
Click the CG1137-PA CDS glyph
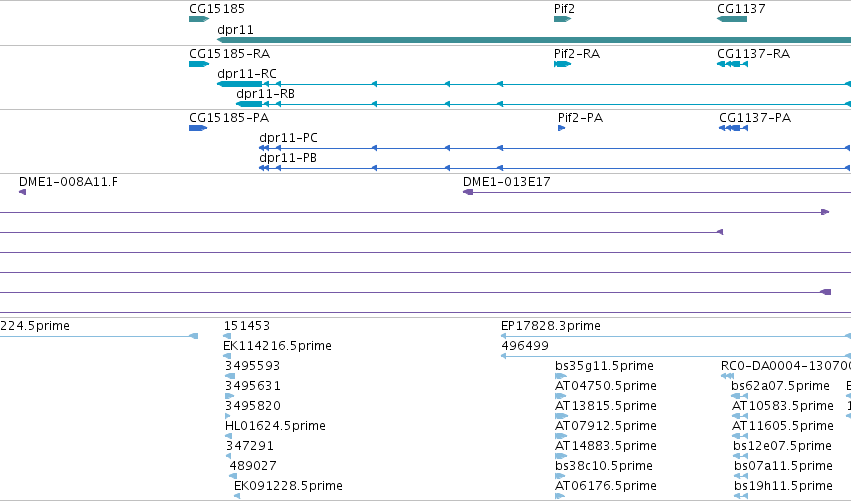(733, 128)
